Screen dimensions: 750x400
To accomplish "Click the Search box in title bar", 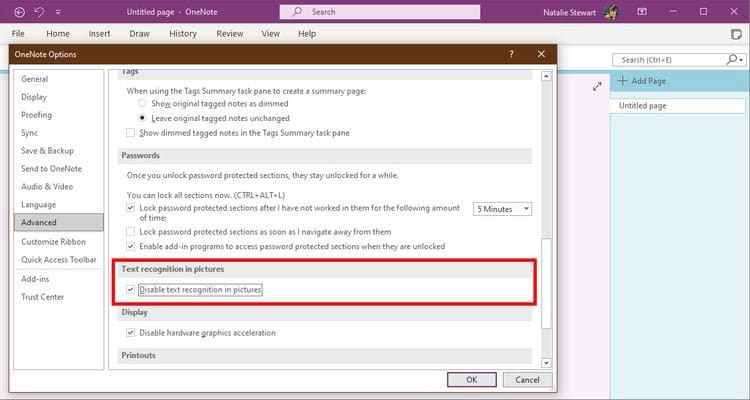I will pyautogui.click(x=380, y=12).
